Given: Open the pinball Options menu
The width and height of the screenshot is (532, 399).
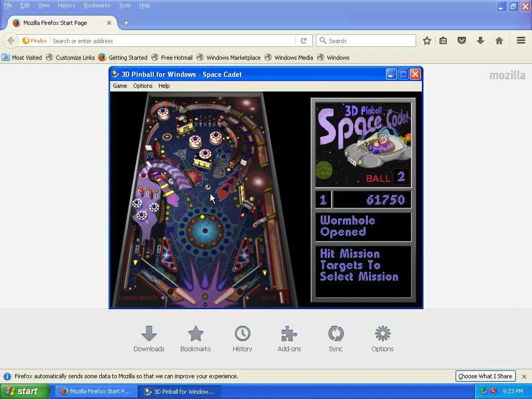Looking at the screenshot, I should [x=143, y=86].
